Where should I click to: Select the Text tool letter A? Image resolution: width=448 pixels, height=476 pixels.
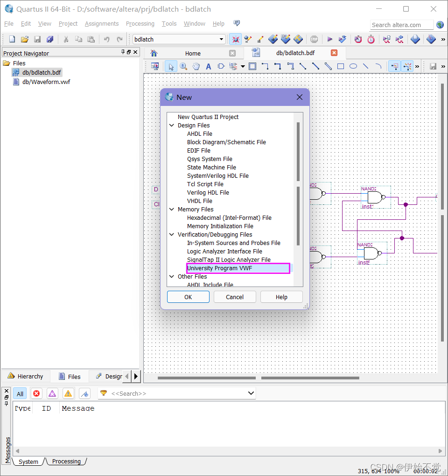coord(208,66)
